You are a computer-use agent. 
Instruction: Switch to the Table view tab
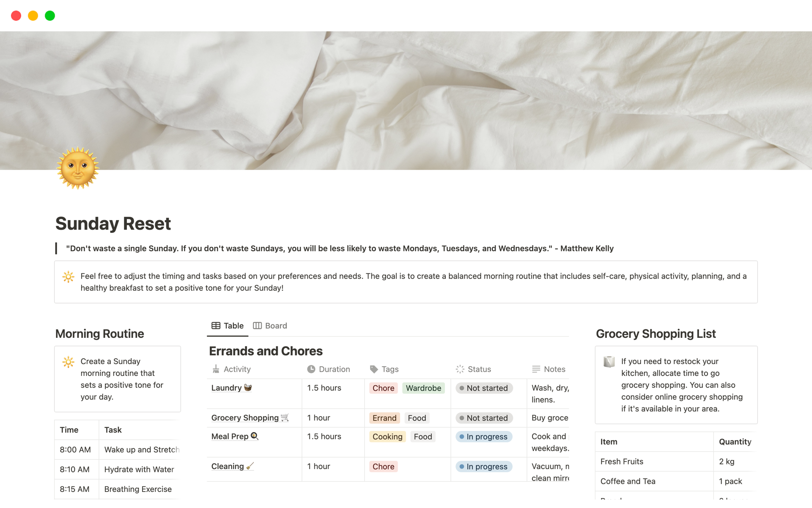pyautogui.click(x=228, y=326)
